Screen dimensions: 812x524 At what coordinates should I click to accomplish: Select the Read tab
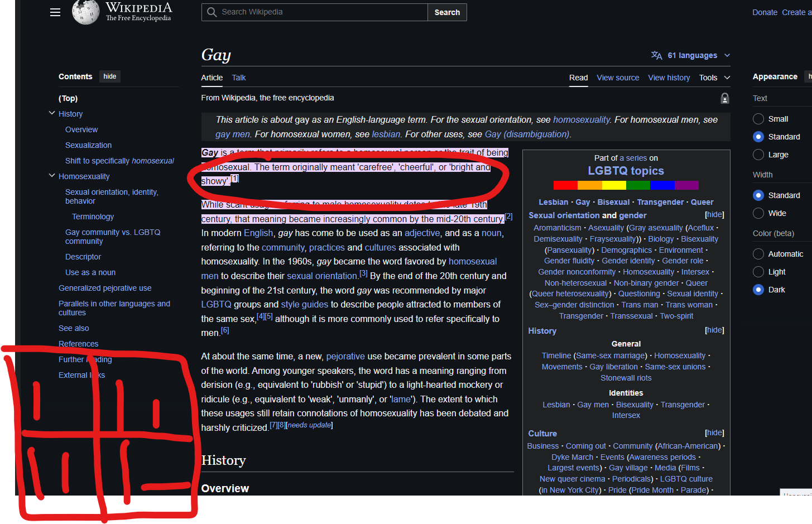[x=579, y=78]
